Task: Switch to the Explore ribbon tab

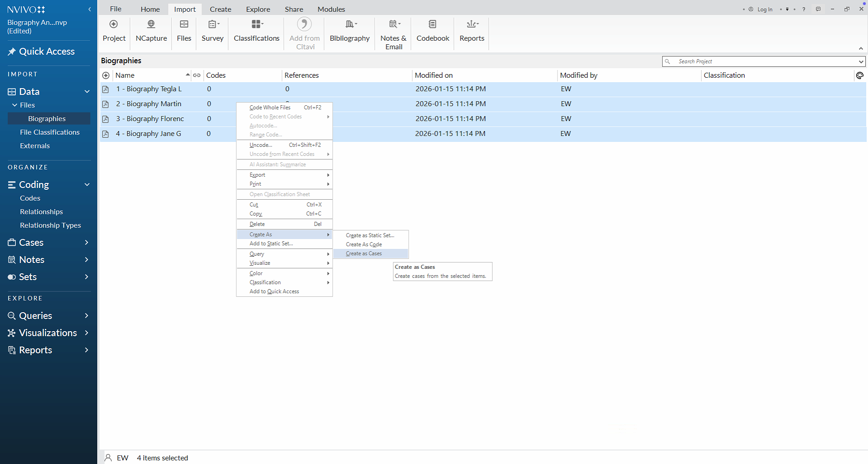Action: 258,9
